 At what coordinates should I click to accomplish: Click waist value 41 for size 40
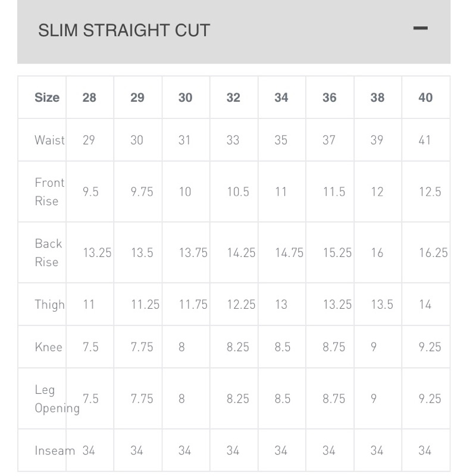click(425, 140)
